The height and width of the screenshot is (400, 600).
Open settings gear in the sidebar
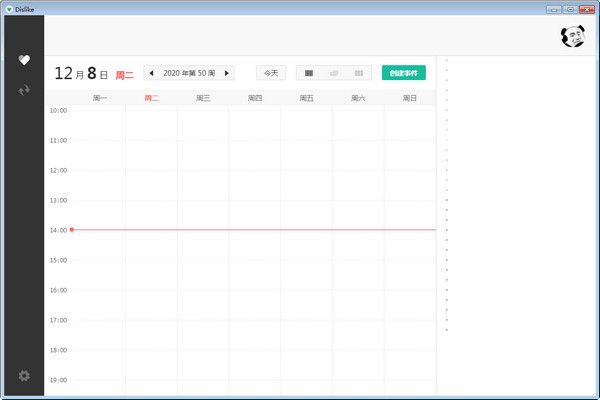pos(24,376)
